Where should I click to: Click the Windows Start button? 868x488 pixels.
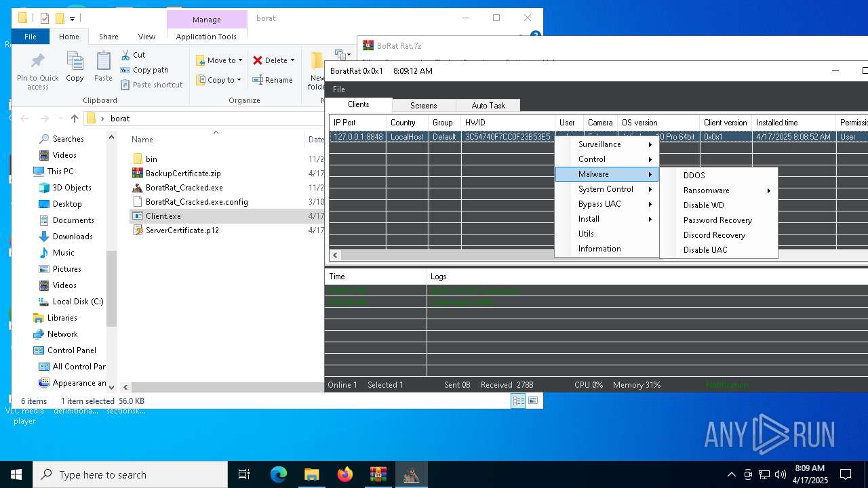pyautogui.click(x=16, y=474)
